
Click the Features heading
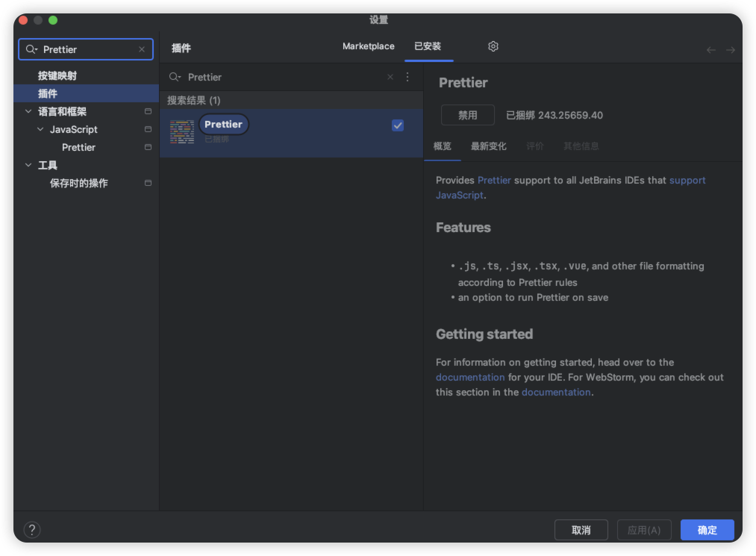[x=463, y=228]
